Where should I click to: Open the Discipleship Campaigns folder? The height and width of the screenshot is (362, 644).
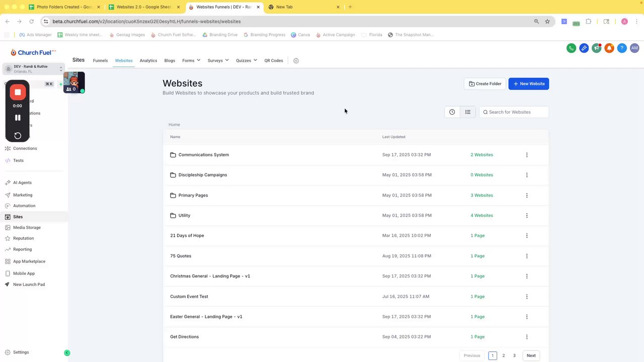point(203,175)
